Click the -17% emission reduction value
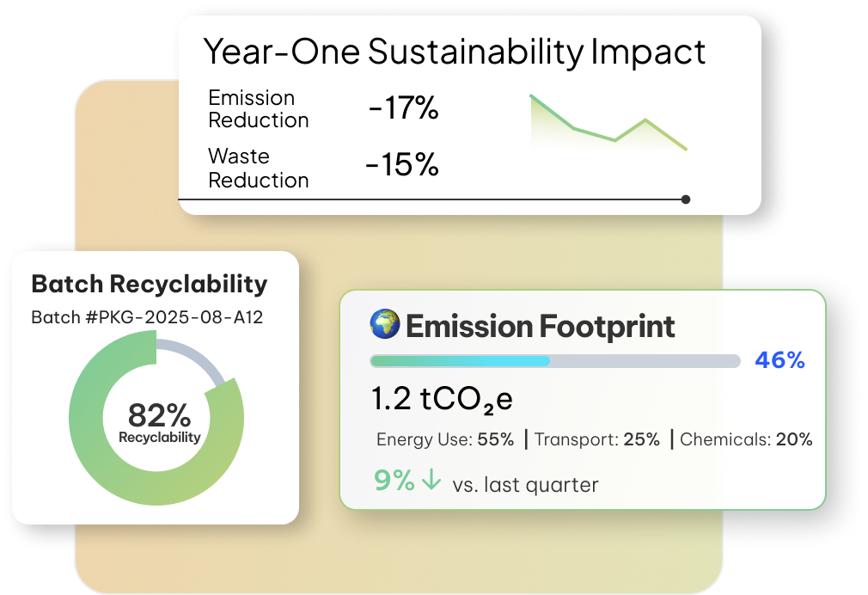Image resolution: width=868 pixels, height=595 pixels. 403,109
